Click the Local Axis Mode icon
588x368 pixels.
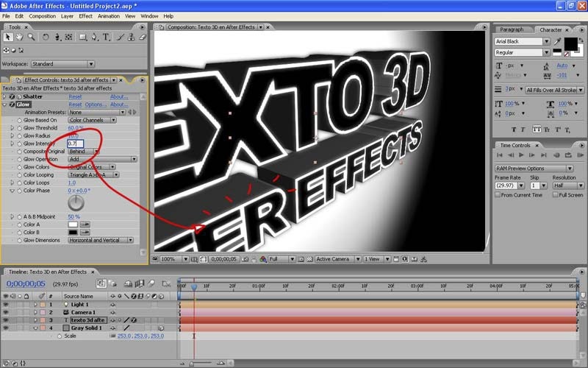(6, 50)
